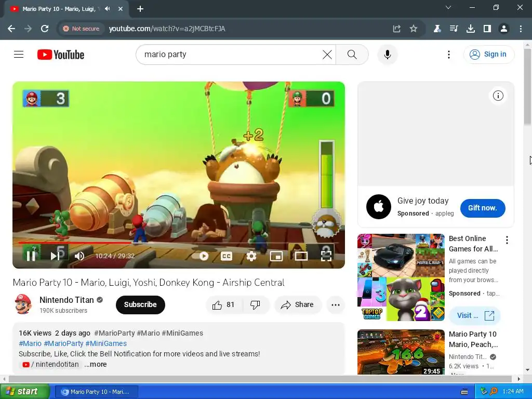Select the Mario Party 10 browser tab
The width and height of the screenshot is (532, 399).
(x=66, y=9)
